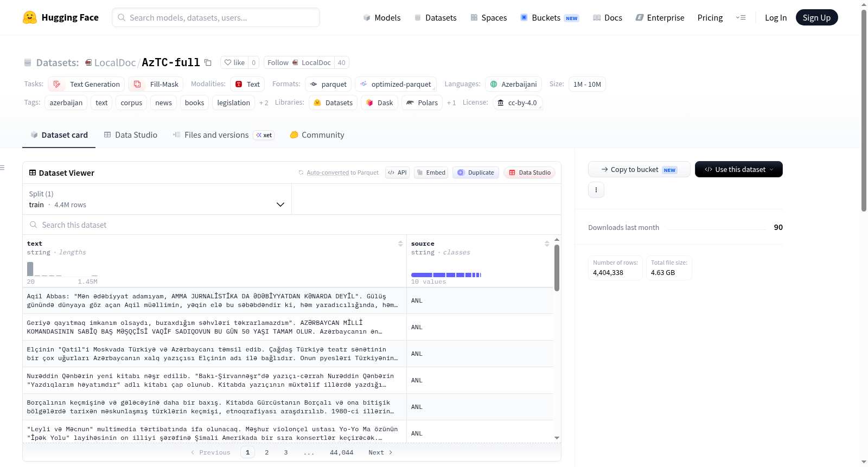Image resolution: width=868 pixels, height=467 pixels.
Task: Click the Hugging Face logo emoji
Action: click(x=30, y=17)
